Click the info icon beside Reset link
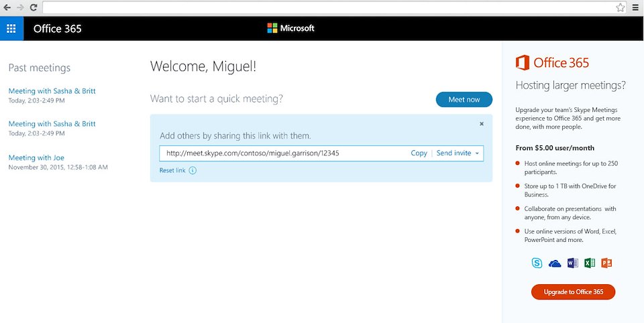Screen dimensions: 644x323 click(x=193, y=170)
